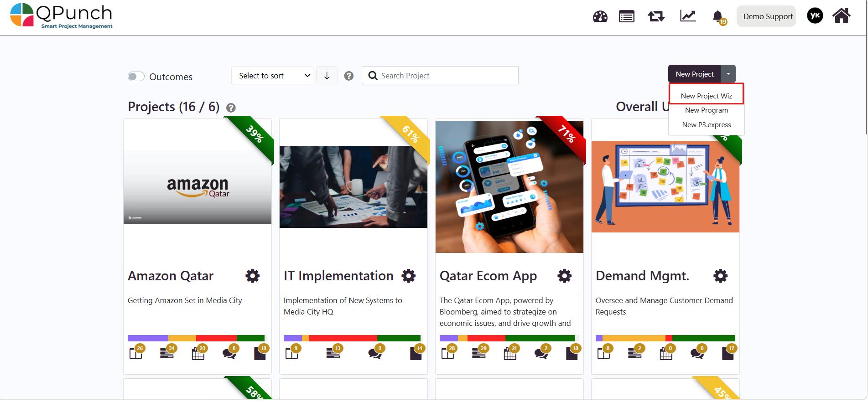Click the 'Projects (16 / 6)' heading
Screen dimensions: 868x402
click(173, 107)
